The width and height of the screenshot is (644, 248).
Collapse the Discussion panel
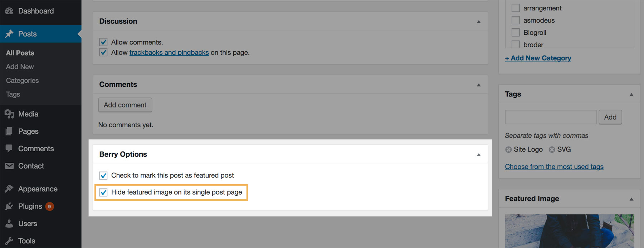click(479, 22)
